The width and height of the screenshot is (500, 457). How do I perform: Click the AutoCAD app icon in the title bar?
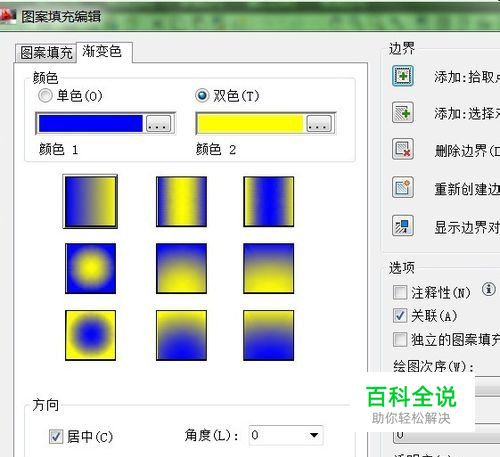click(7, 15)
